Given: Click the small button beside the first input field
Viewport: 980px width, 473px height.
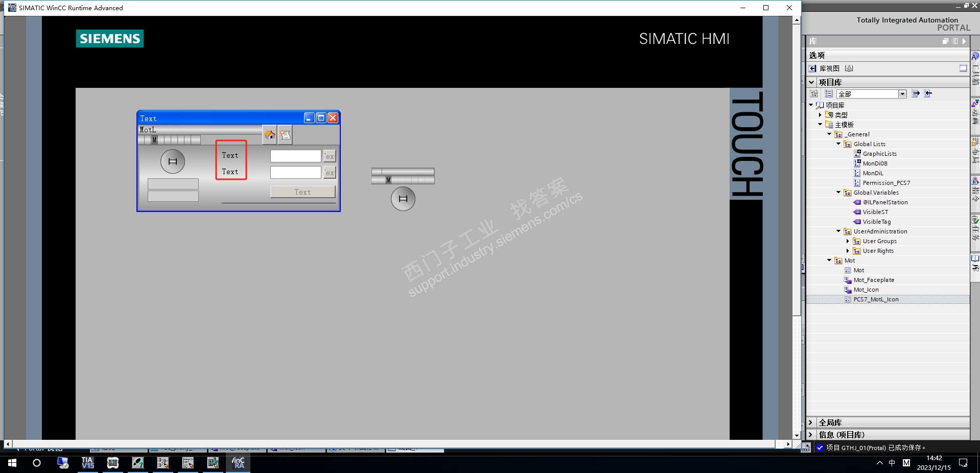Looking at the screenshot, I should coord(330,156).
